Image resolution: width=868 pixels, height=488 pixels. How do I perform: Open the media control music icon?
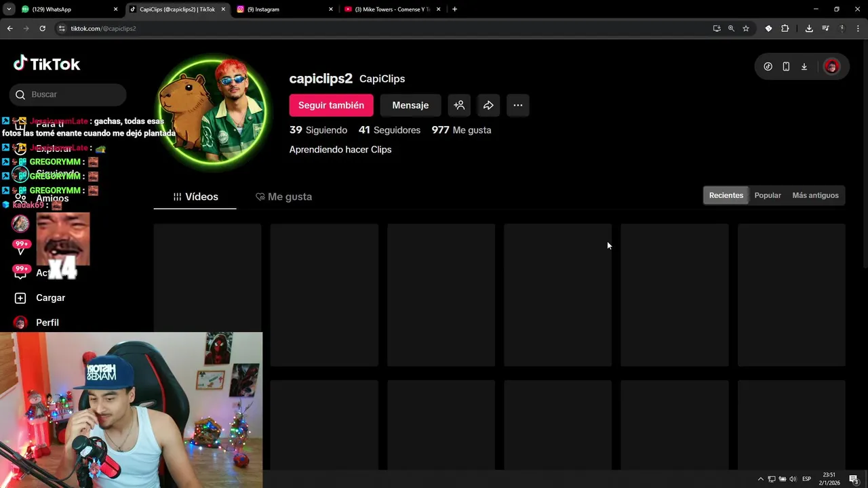[825, 28]
